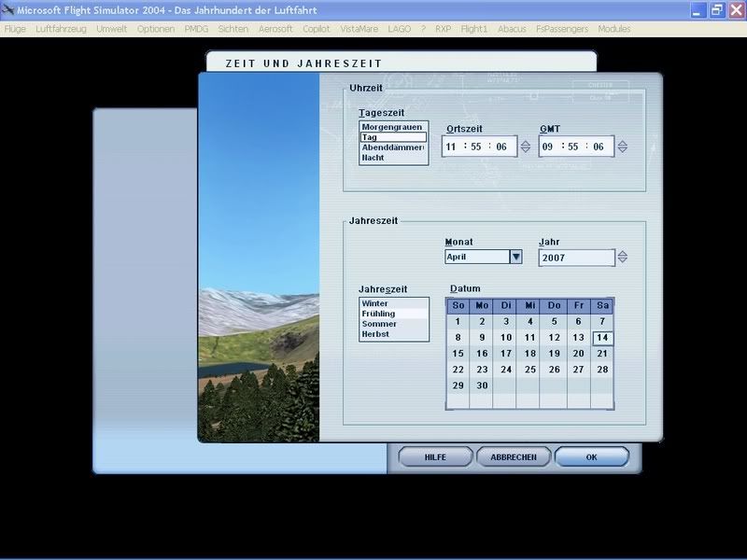Select Morgengrauen in Tageszeit list

coord(392,126)
